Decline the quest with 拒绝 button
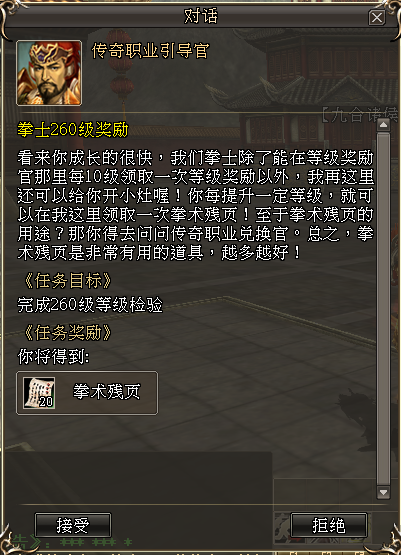The image size is (401, 555). tap(329, 525)
